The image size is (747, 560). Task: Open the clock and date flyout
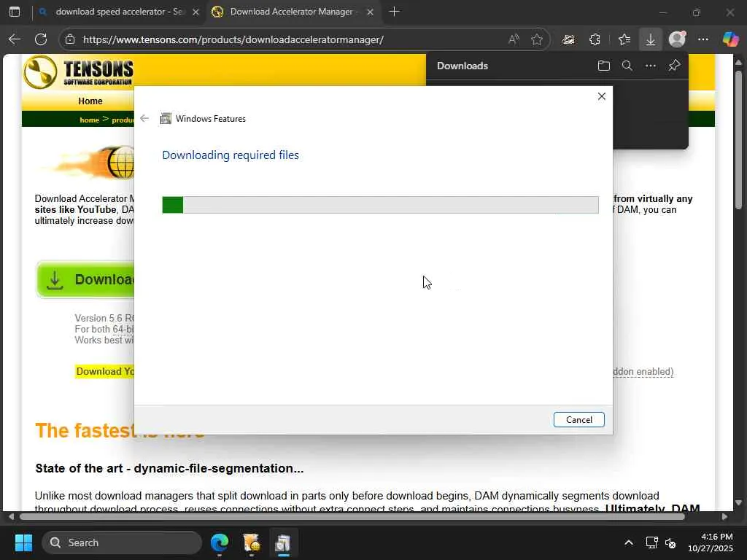coord(711,542)
